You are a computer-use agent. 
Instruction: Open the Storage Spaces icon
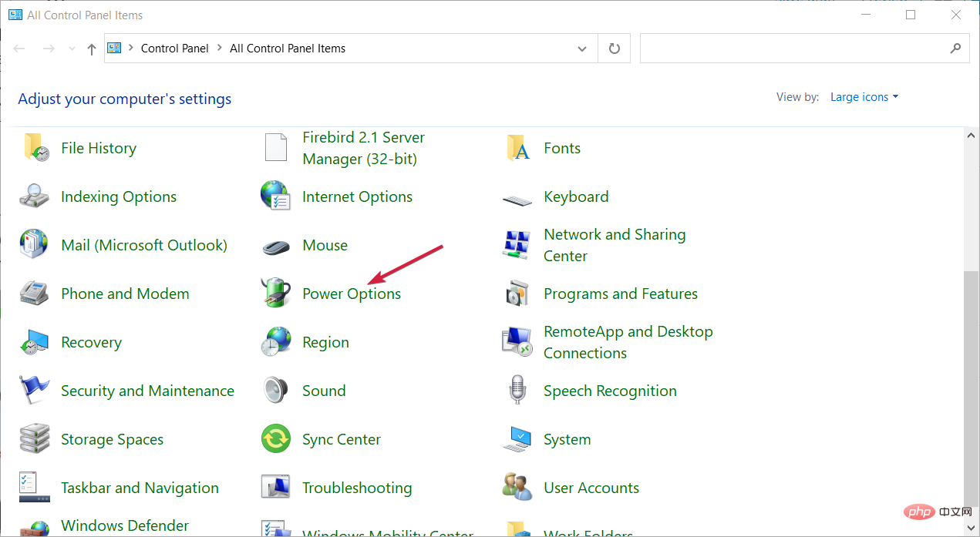tap(34, 439)
